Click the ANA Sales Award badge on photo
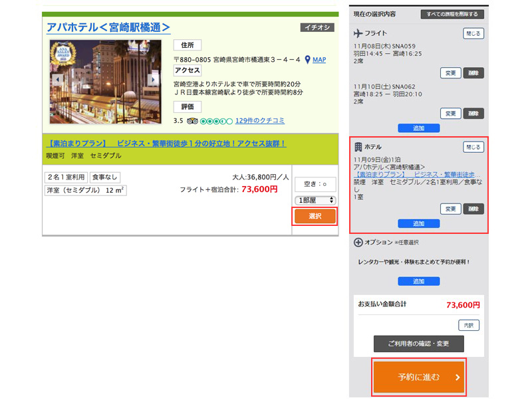 (x=63, y=54)
